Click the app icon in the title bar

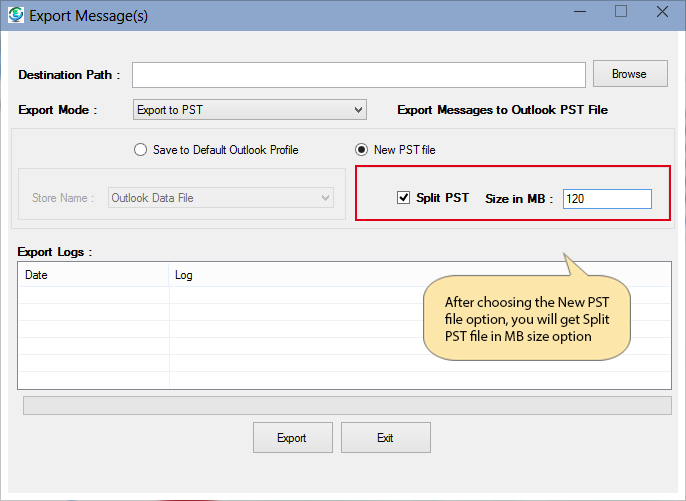(x=15, y=15)
